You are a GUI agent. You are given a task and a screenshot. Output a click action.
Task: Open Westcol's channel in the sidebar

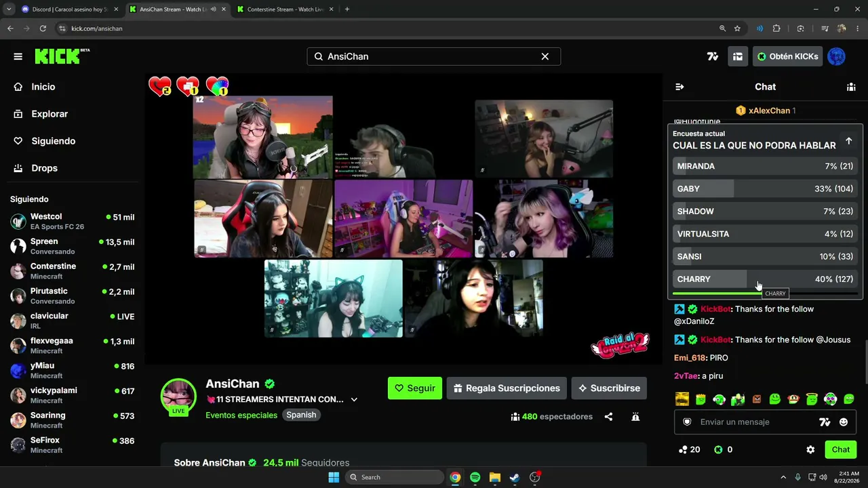(x=73, y=222)
